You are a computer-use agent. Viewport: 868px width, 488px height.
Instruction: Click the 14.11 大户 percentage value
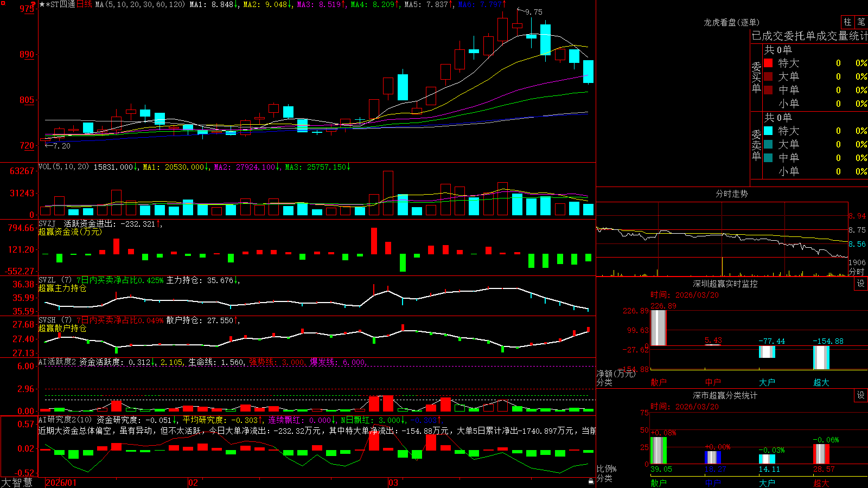(769, 469)
